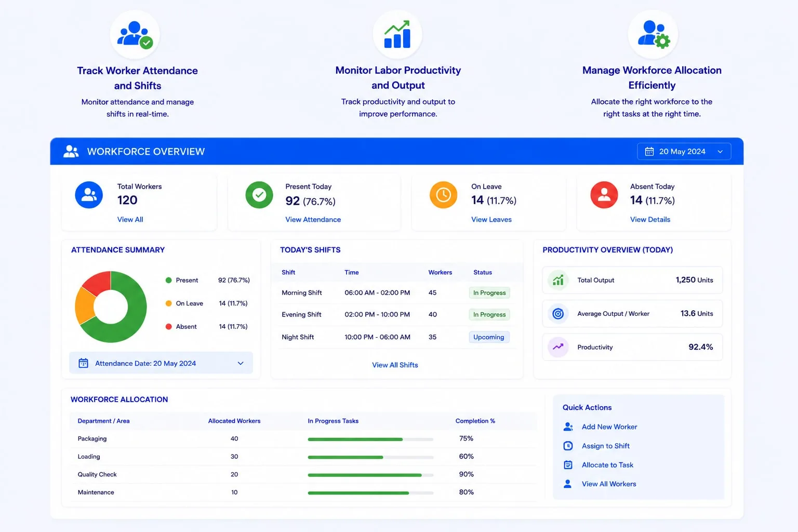This screenshot has height=532, width=798.
Task: Click the green Present legend dot
Action: pyautogui.click(x=168, y=280)
